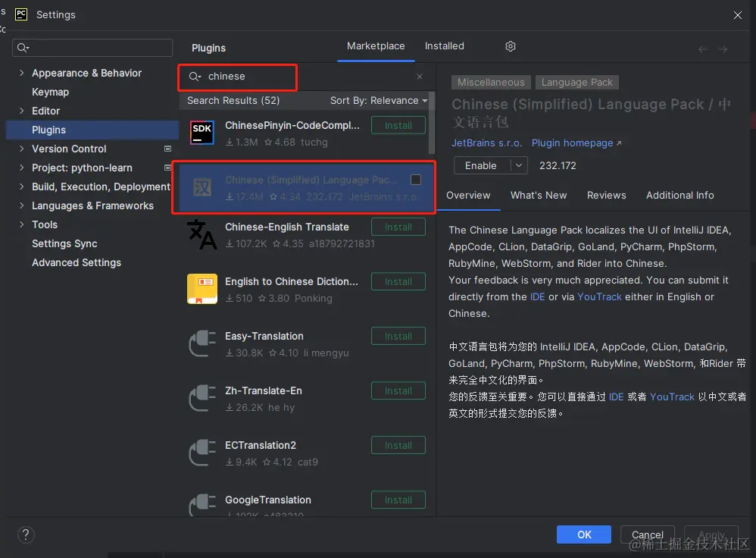
Task: Install the Zh-Translate-En plugin
Action: (x=398, y=390)
